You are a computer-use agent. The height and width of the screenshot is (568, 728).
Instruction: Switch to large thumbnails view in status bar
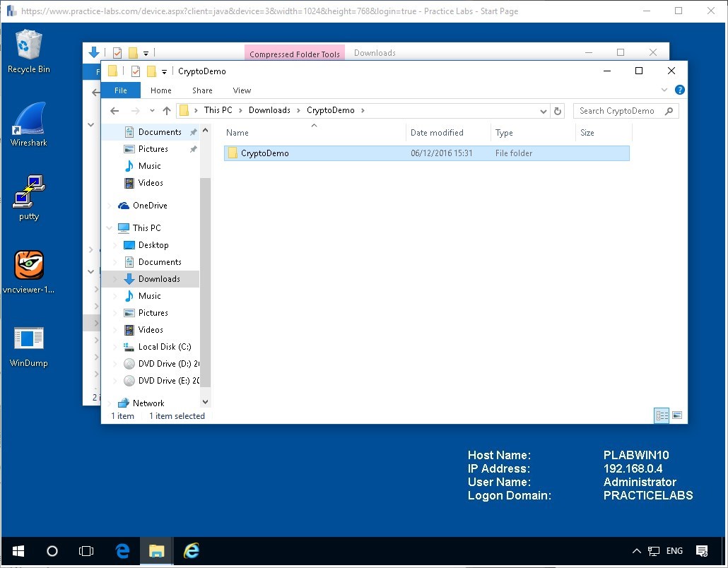point(677,415)
